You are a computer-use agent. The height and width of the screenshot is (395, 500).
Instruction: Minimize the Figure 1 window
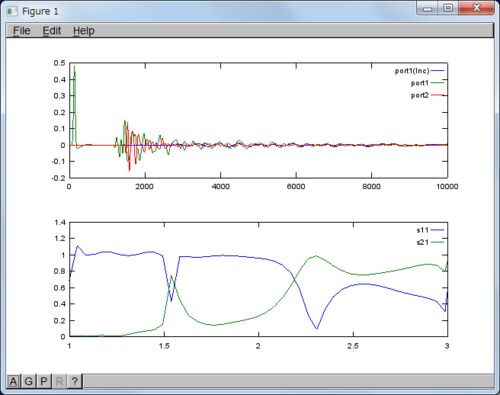click(428, 8)
